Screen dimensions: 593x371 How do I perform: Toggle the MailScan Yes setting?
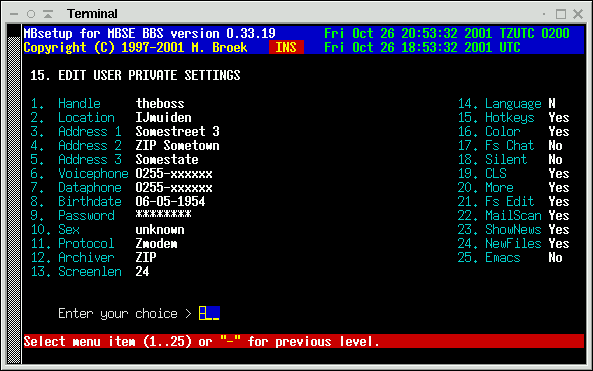pyautogui.click(x=559, y=216)
